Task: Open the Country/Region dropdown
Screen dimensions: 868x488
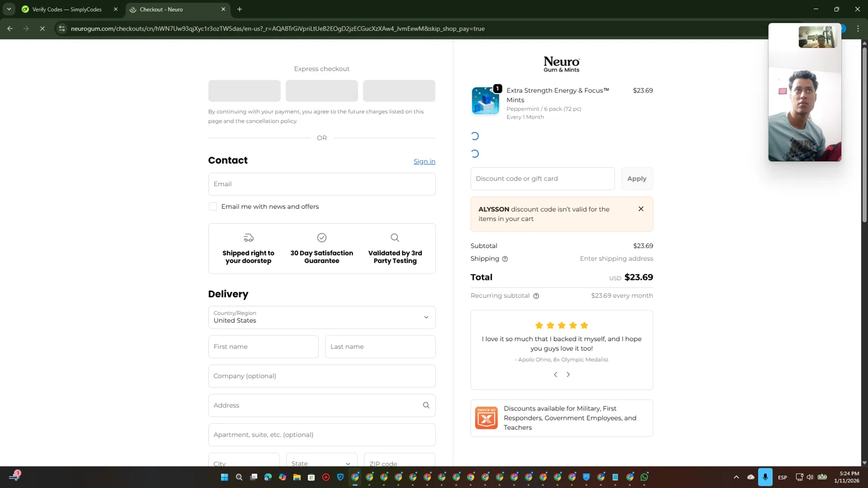Action: click(x=322, y=317)
